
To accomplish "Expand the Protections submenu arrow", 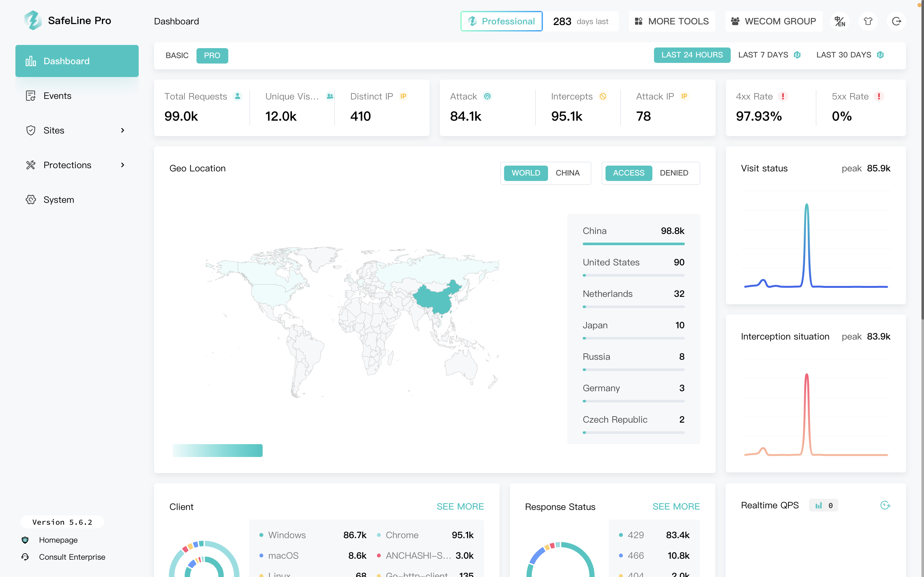I will 123,165.
